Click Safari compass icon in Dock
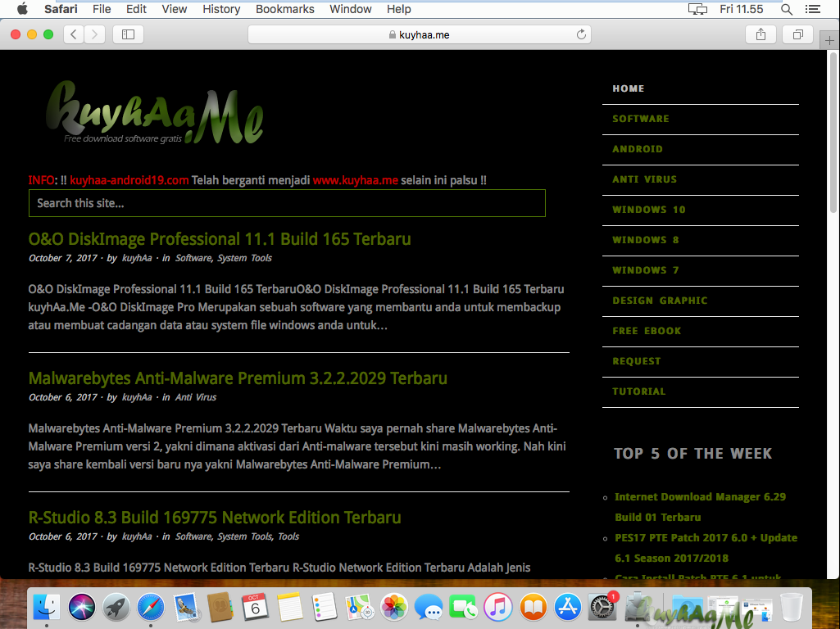840x629 pixels. coord(151,607)
